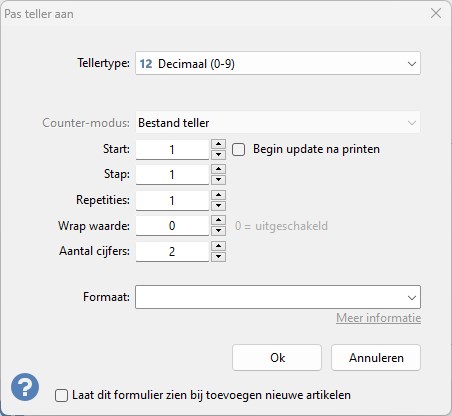Open the Counter-modus Bestand teller dropdown
Viewport: 452px width, 416px height.
click(278, 123)
